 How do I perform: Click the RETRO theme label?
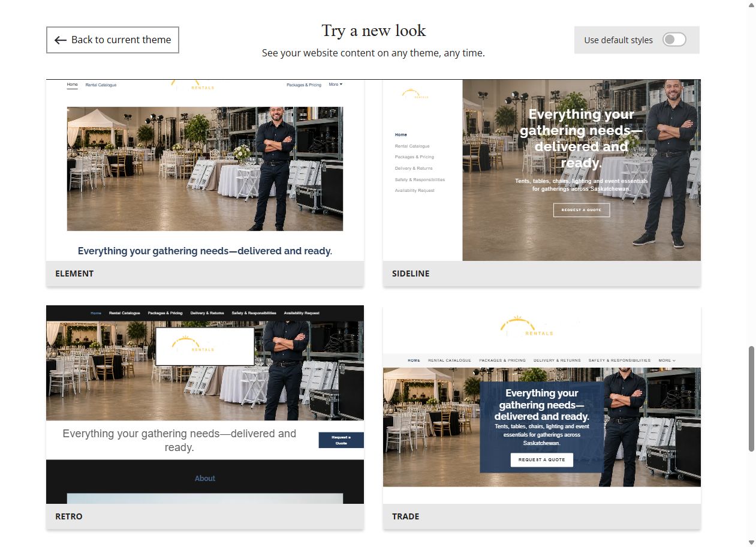(69, 516)
